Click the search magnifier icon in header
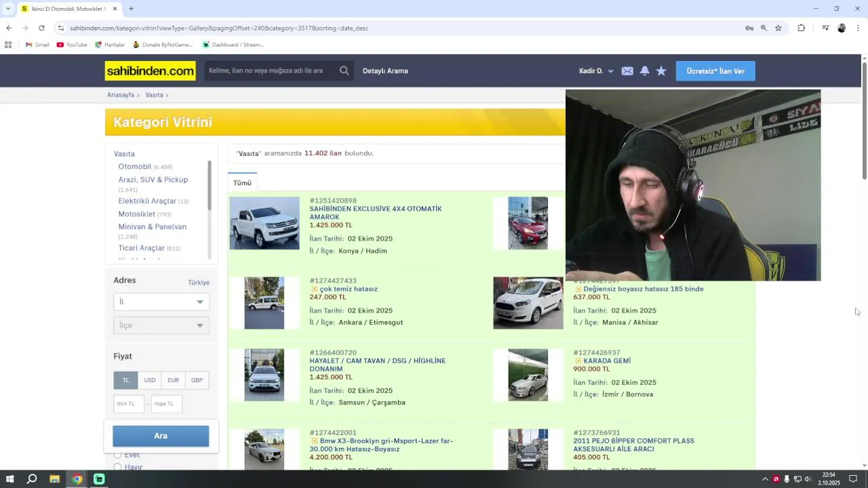868x488 pixels. pyautogui.click(x=344, y=70)
